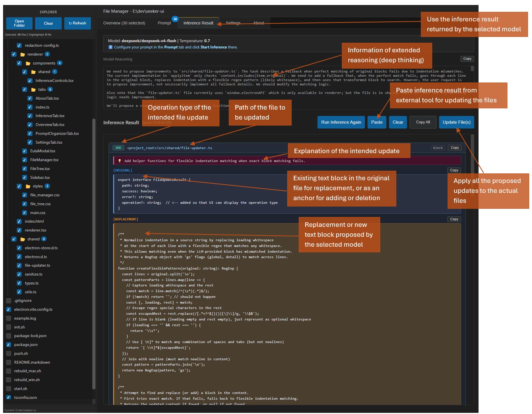Image resolution: width=532 pixels, height=414 pixels.
Task: Refresh the explorer file list
Action: [x=78, y=23]
